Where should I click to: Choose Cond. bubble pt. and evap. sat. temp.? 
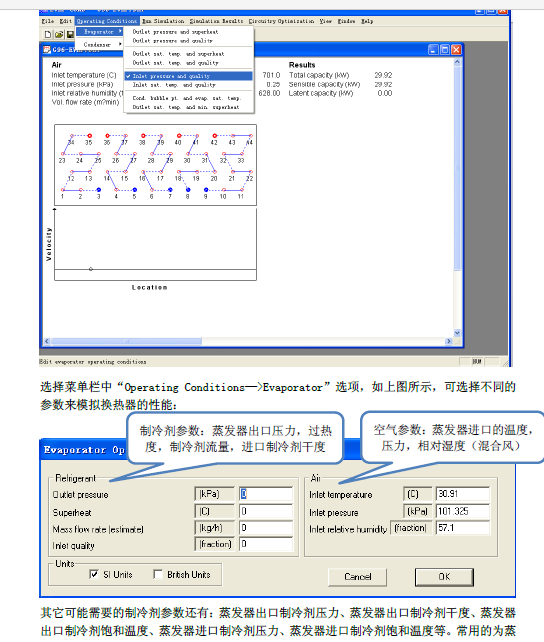click(186, 98)
